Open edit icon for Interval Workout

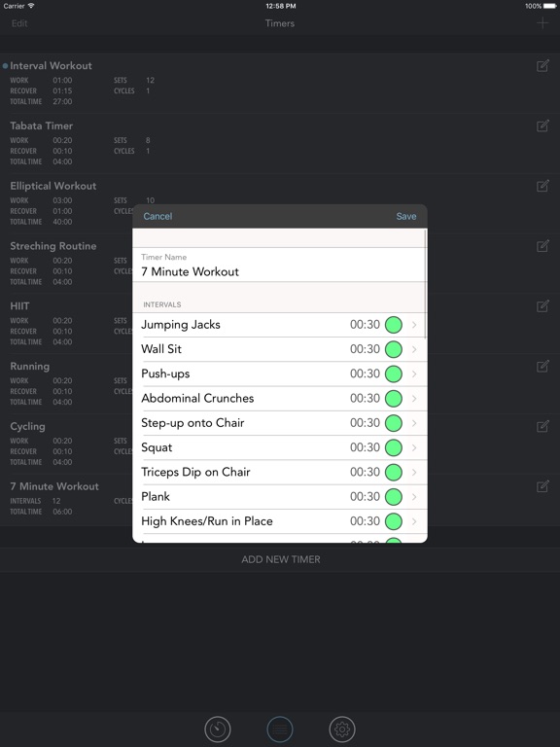542,66
